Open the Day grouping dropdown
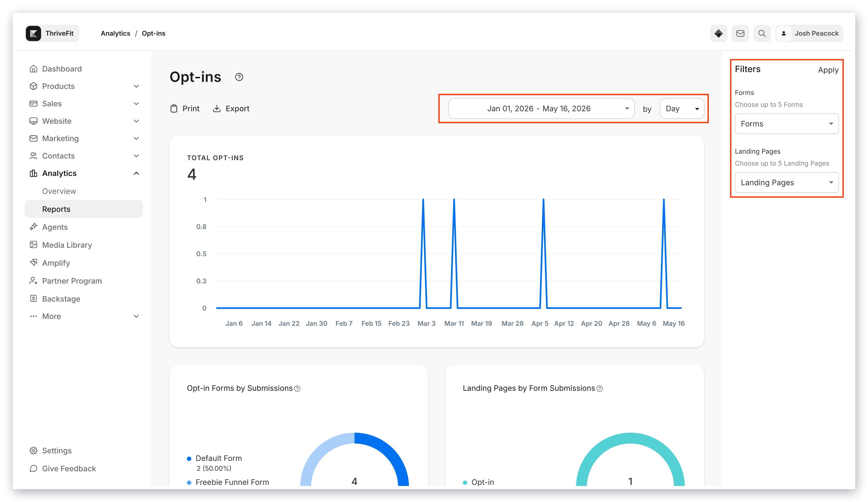Viewport: 868px width, 502px height. pos(682,109)
